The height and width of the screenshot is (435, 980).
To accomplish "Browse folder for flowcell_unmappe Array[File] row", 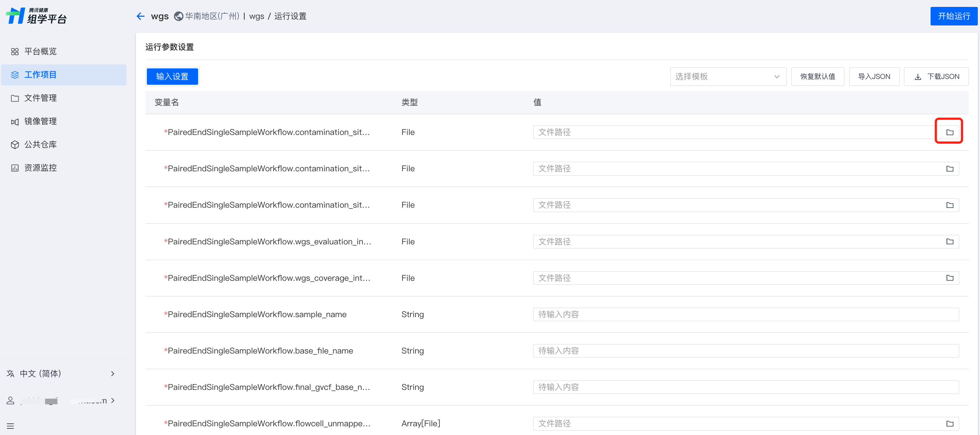I will pos(949,424).
